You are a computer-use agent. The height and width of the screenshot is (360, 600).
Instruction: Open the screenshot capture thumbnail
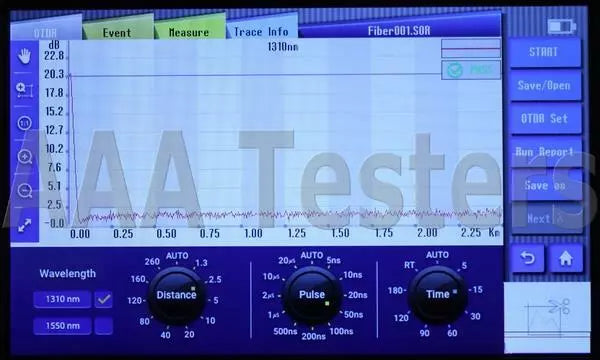(x=547, y=317)
